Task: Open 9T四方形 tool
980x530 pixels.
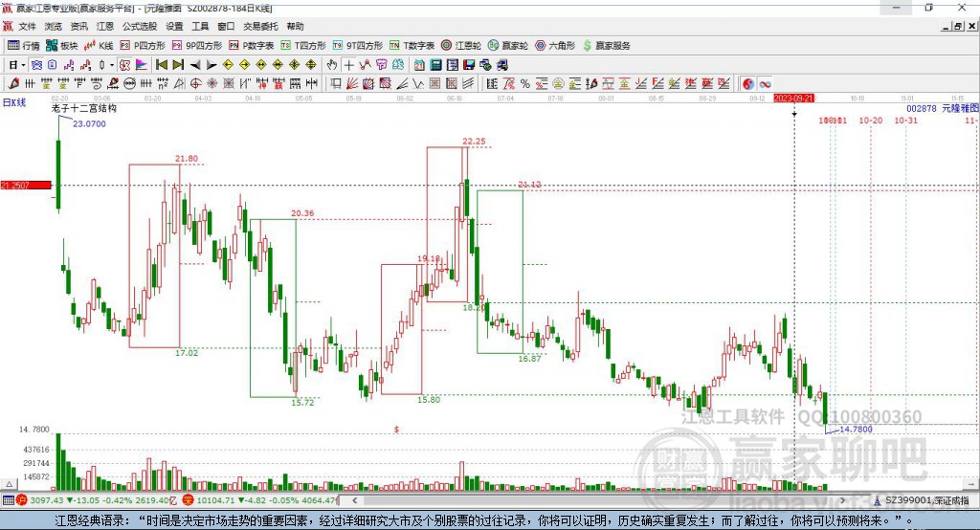Action: coord(358,46)
